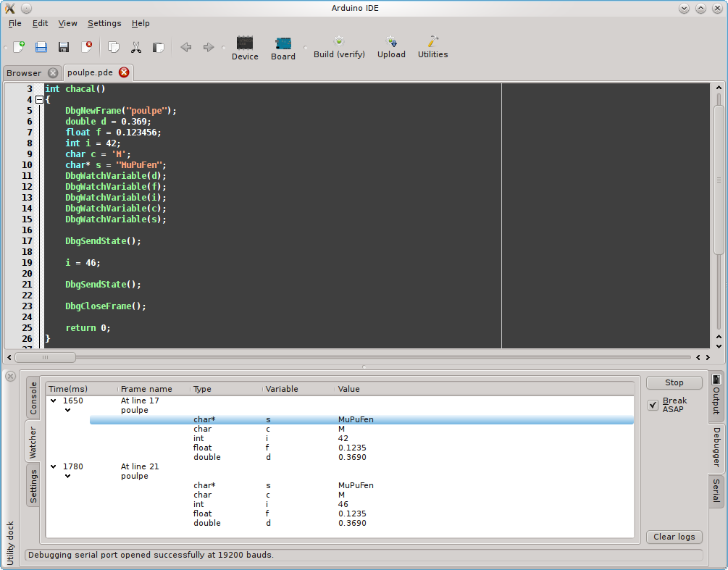Select the Watcher side tab
This screenshot has height=570, width=728.
coord(33,442)
